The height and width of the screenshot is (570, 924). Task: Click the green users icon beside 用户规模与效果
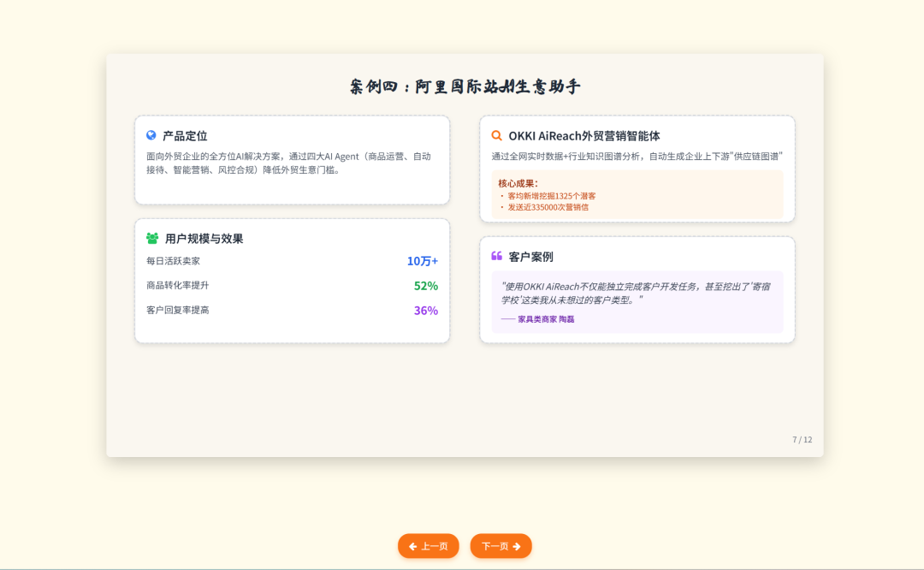tap(152, 238)
